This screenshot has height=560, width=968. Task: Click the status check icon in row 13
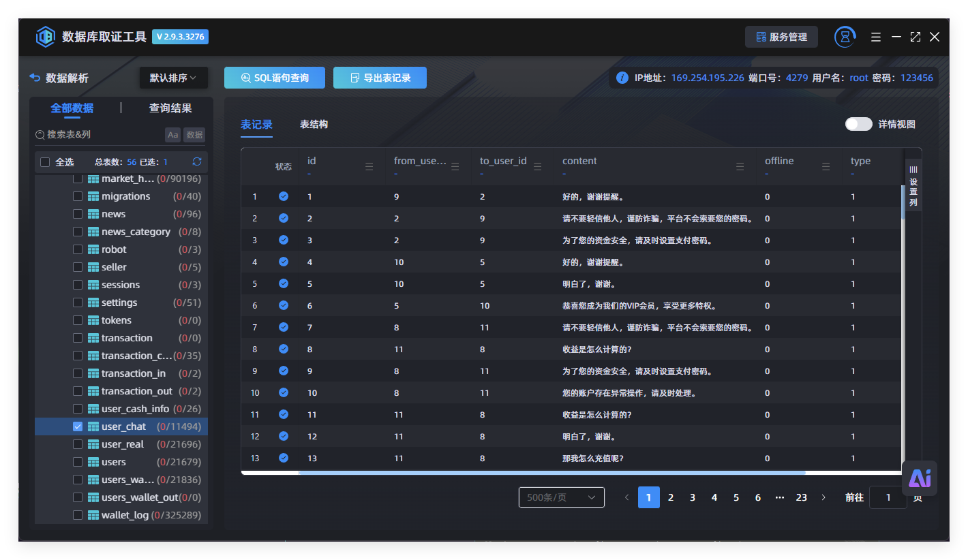tap(284, 458)
